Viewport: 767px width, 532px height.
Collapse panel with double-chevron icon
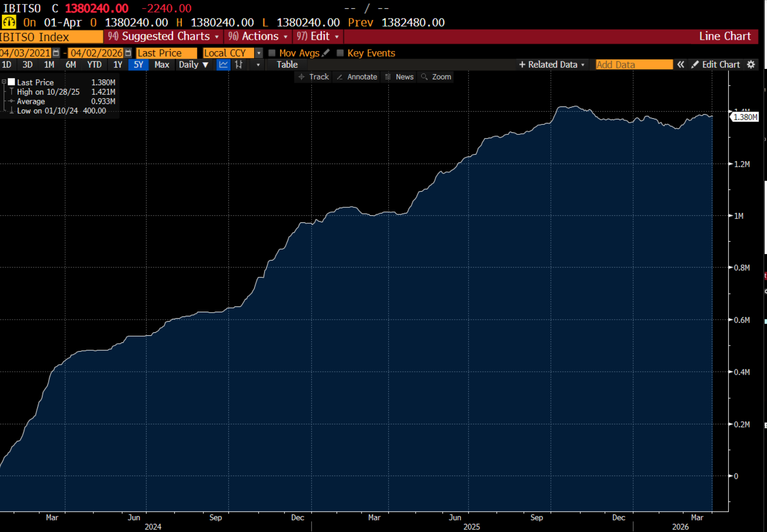point(680,65)
